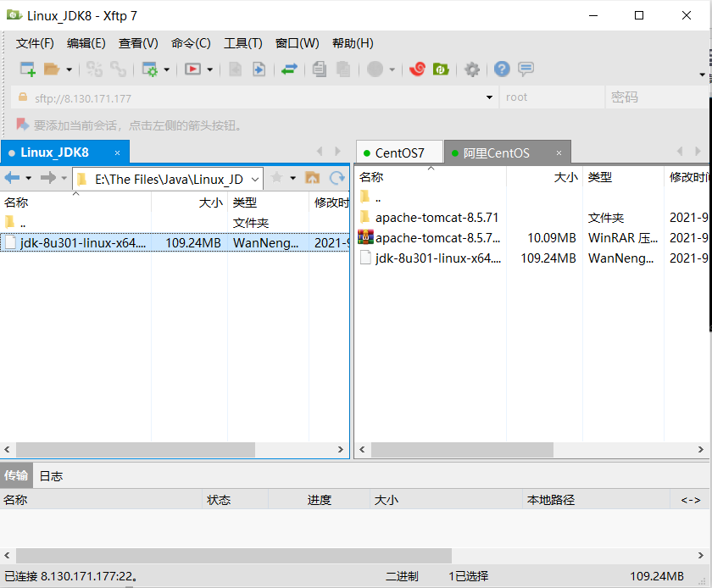Sort remote pane by 类型 column
Image resolution: width=712 pixels, height=588 pixels.
coord(622,177)
